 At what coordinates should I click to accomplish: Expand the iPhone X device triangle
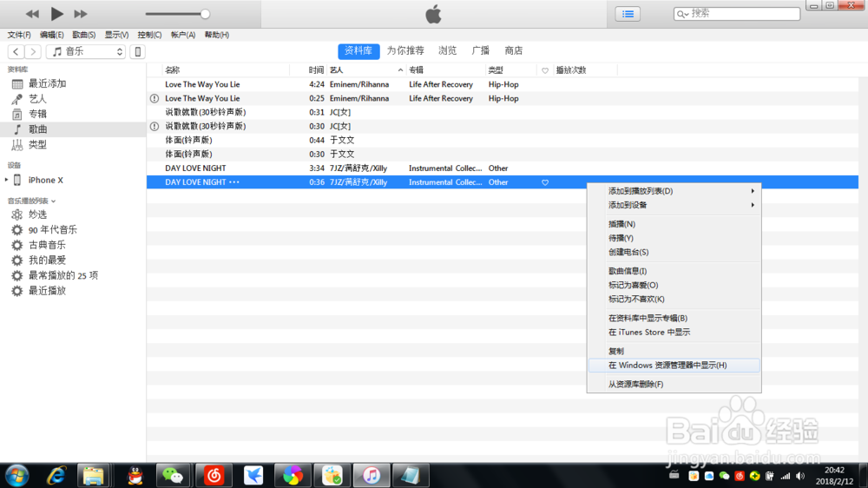pos(7,180)
